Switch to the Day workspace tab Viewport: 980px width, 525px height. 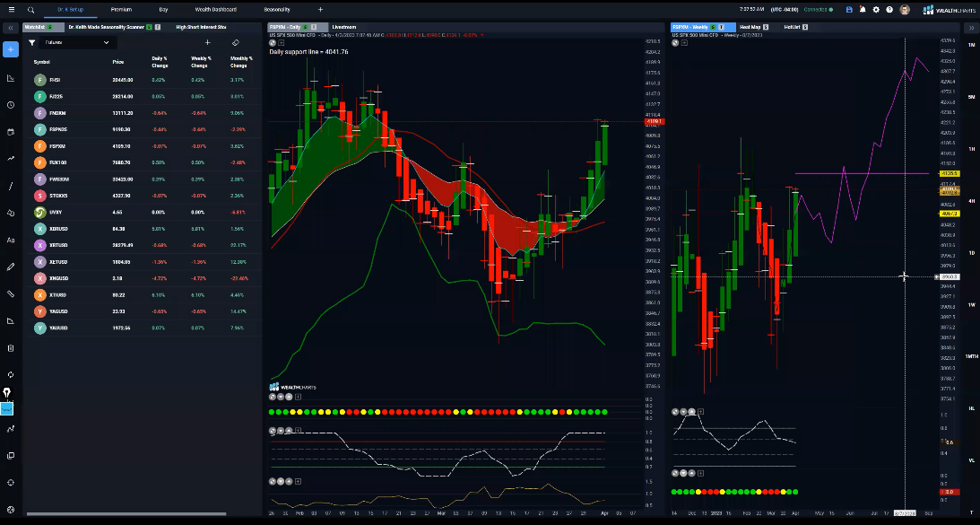coord(163,10)
